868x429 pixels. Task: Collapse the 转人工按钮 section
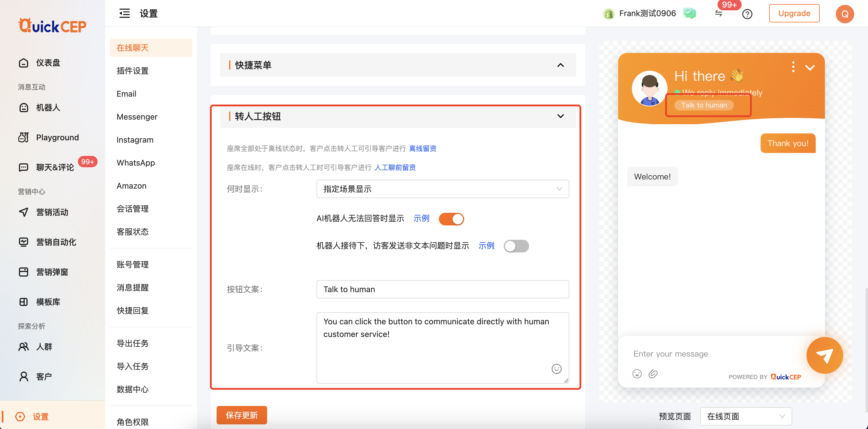pyautogui.click(x=560, y=116)
